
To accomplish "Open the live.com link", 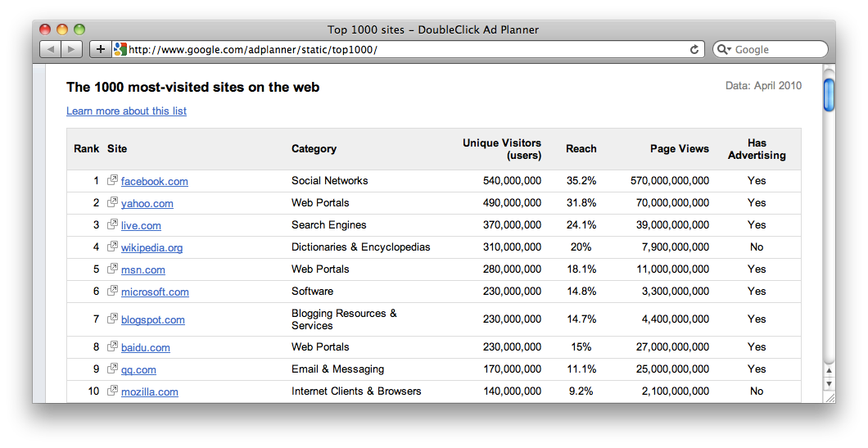I will coord(141,225).
